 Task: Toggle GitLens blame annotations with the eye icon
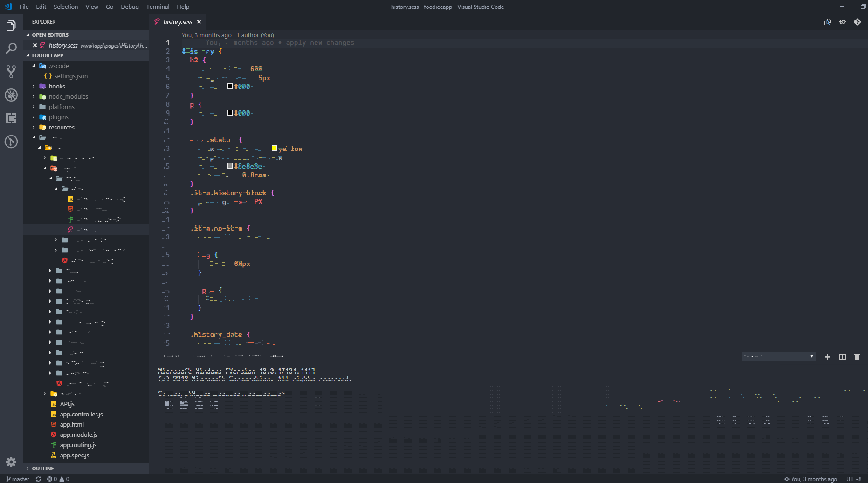[842, 22]
